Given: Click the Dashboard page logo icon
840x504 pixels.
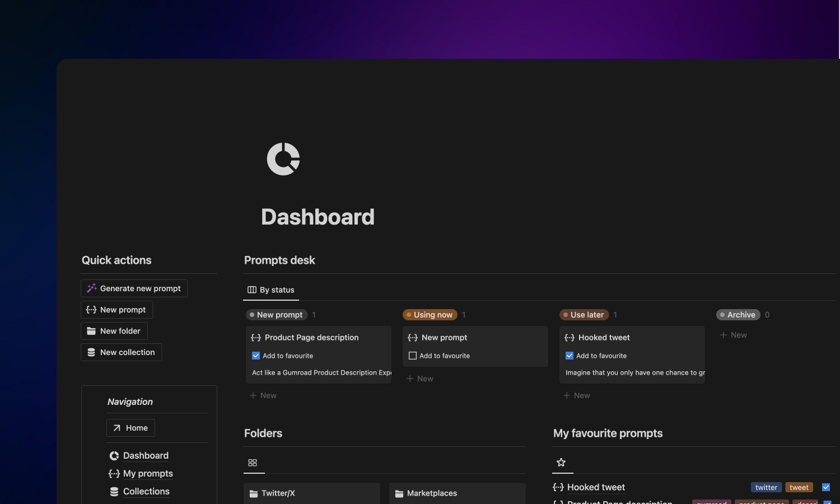Looking at the screenshot, I should coord(283,159).
